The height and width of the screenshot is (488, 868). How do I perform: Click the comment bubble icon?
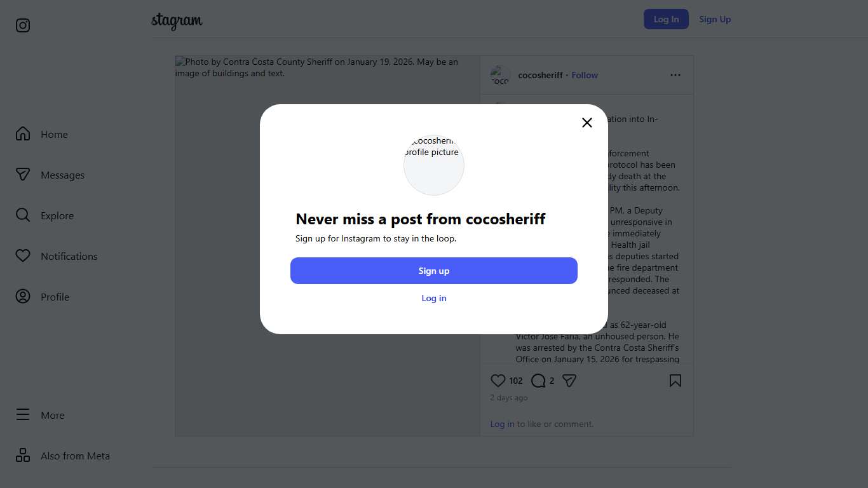538,381
